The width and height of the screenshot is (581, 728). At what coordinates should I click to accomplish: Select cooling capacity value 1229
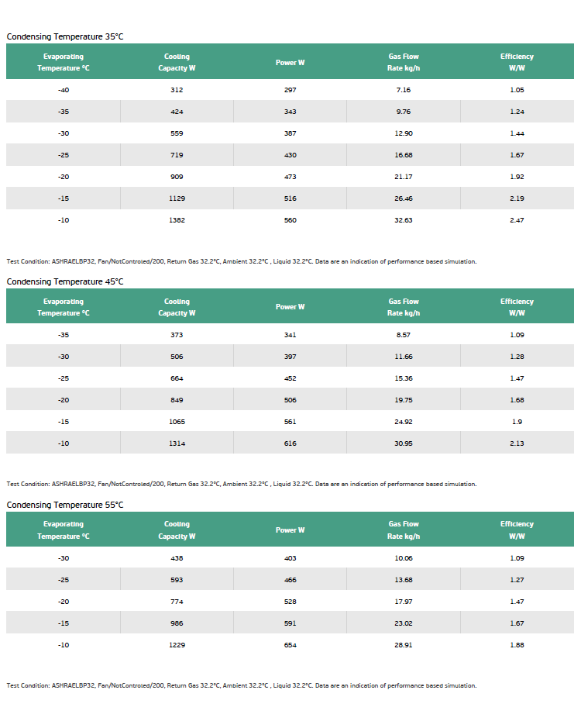point(177,645)
